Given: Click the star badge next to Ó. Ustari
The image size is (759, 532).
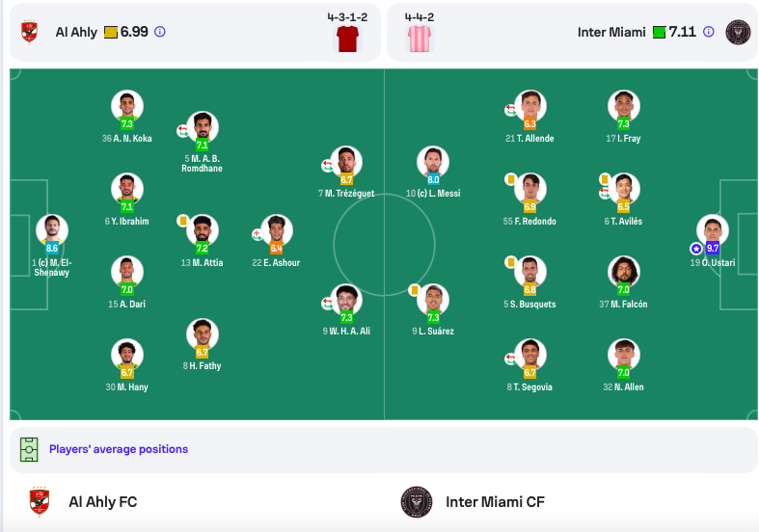Looking at the screenshot, I should click(x=696, y=249).
